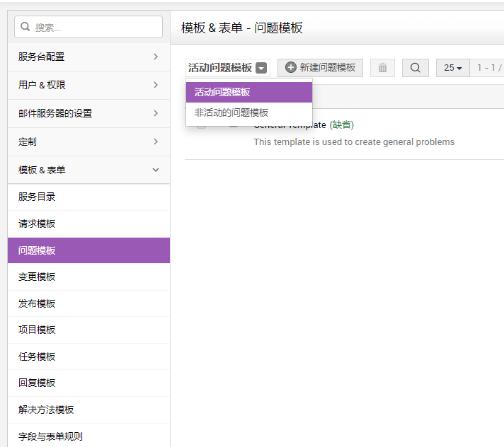Click the trash delete icon in toolbar
The height and width of the screenshot is (447, 504).
(x=382, y=68)
